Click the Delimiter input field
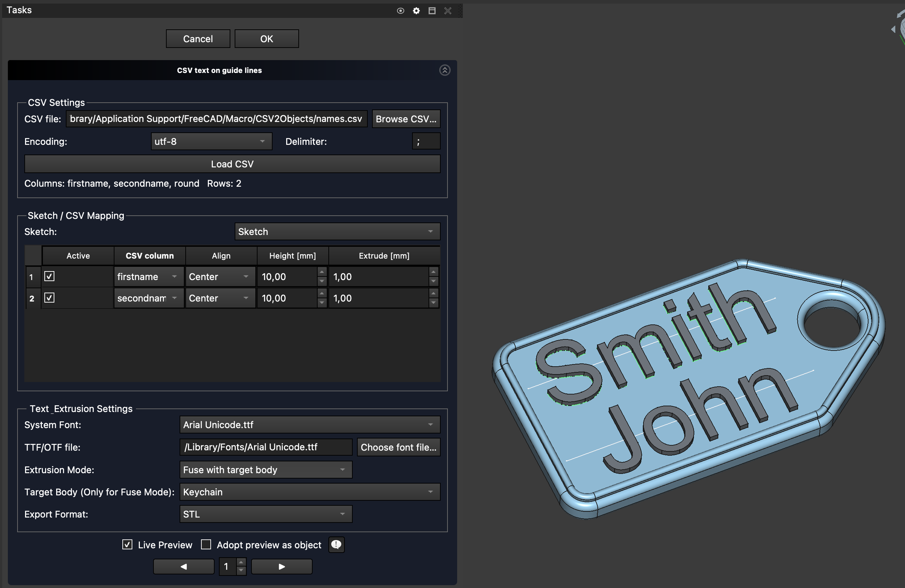 tap(426, 141)
